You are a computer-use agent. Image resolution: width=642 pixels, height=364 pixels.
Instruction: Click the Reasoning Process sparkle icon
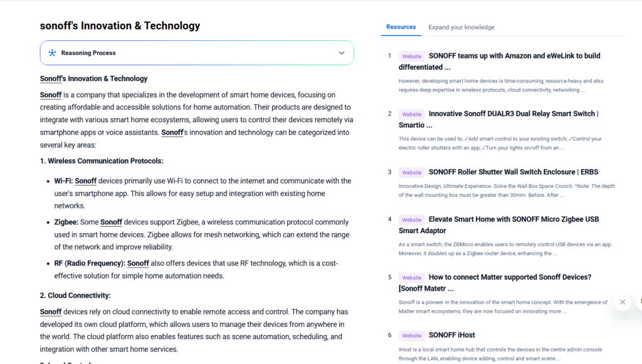[x=53, y=53]
